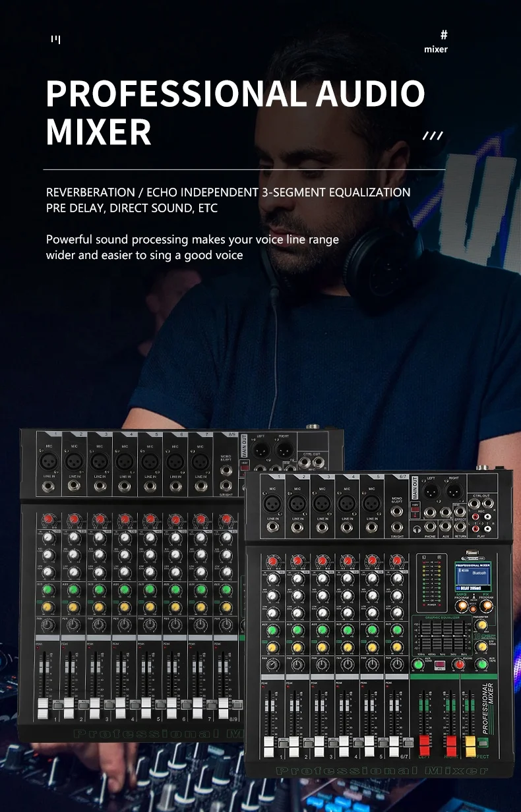Click the LCD display on the front mixer
521x812 pixels.
click(x=473, y=577)
